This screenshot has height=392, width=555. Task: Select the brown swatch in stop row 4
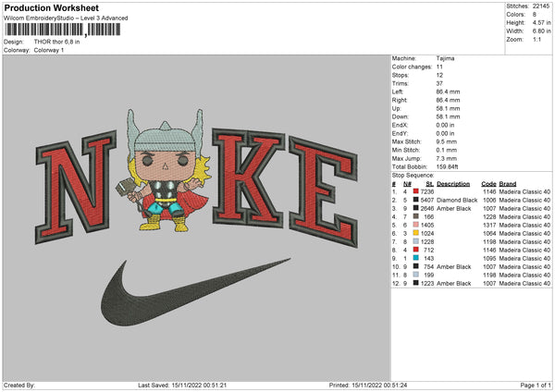pyautogui.click(x=416, y=216)
